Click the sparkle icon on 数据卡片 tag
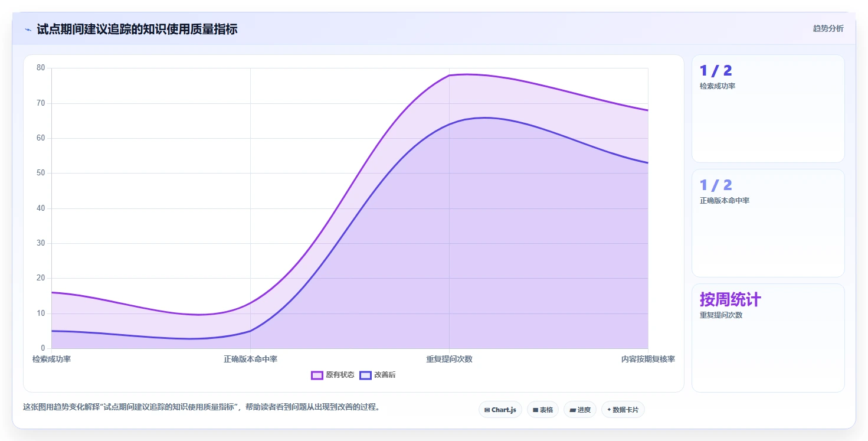Screen dimensions: 868x441 pos(609,410)
